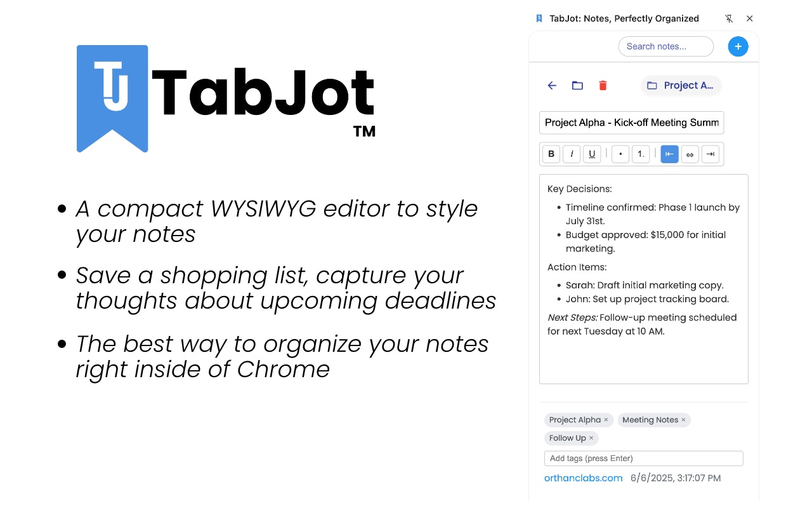The width and height of the screenshot is (812, 508).
Task: Click the folder icon inside Project A... chip
Action: click(x=652, y=86)
